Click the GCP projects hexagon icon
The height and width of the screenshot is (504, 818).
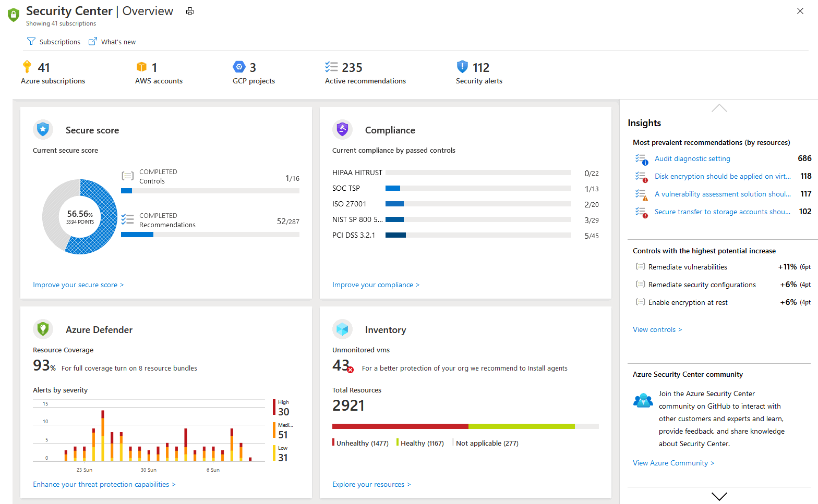[x=239, y=67]
